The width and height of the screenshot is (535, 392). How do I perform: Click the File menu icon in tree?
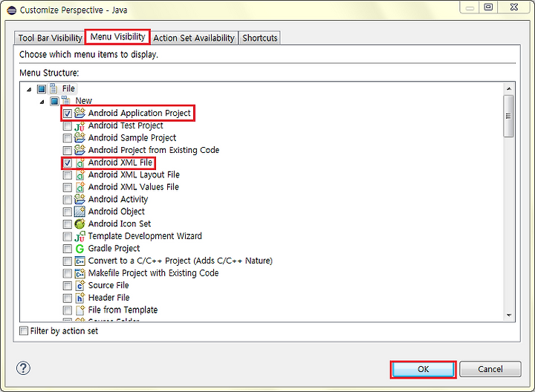point(53,88)
